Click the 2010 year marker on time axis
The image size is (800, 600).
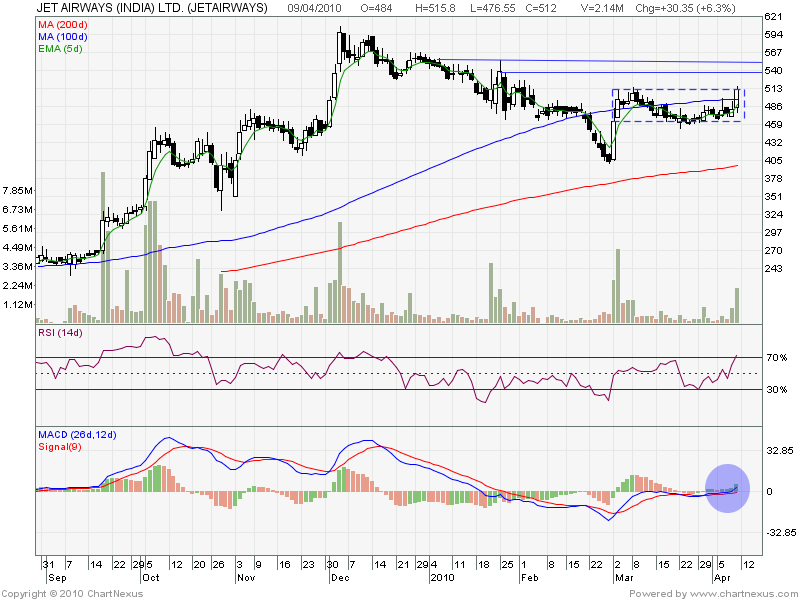point(443,577)
